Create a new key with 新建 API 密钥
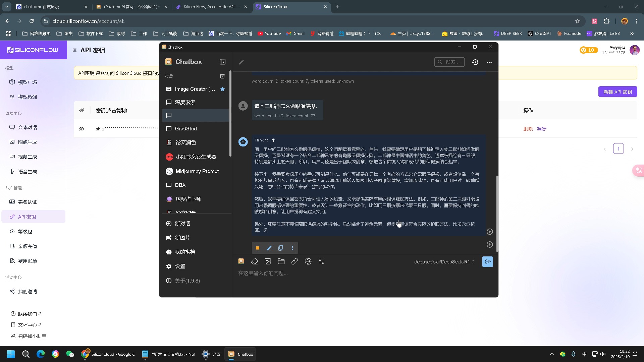 click(x=617, y=92)
